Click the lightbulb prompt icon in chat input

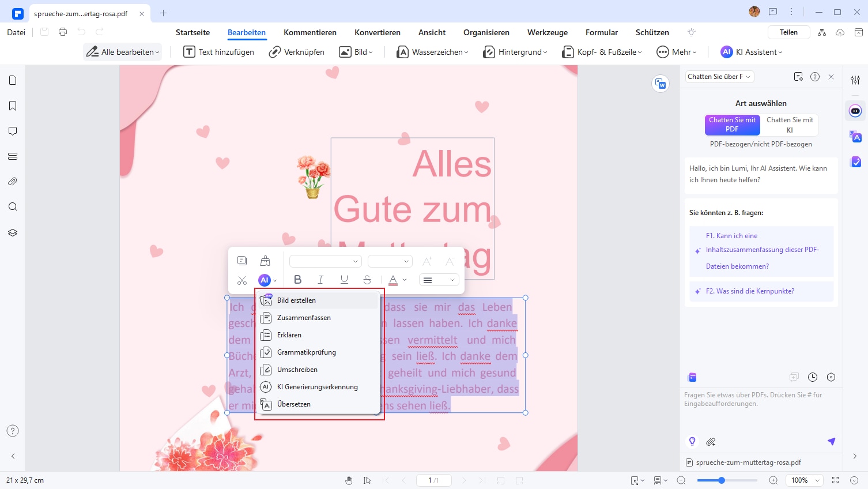tap(692, 441)
